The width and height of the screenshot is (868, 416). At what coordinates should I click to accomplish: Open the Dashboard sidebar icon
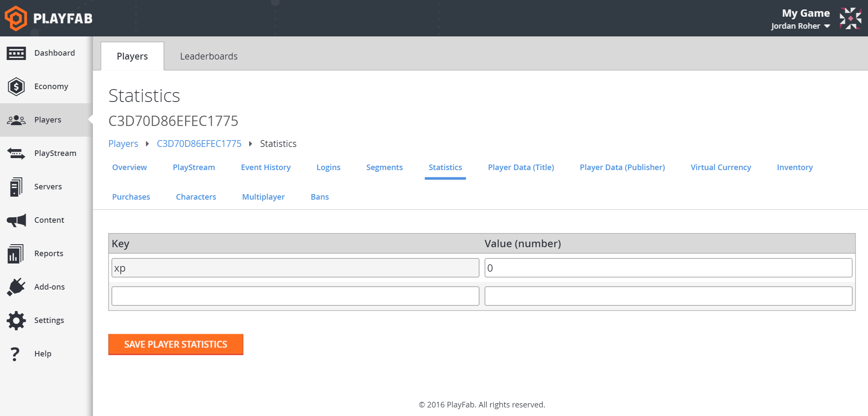[16, 53]
